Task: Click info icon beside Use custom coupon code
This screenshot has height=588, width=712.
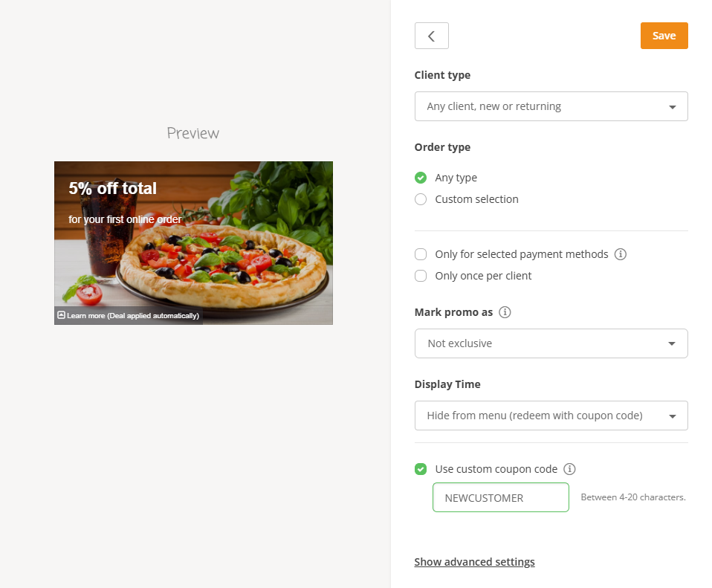Action: 569,469
